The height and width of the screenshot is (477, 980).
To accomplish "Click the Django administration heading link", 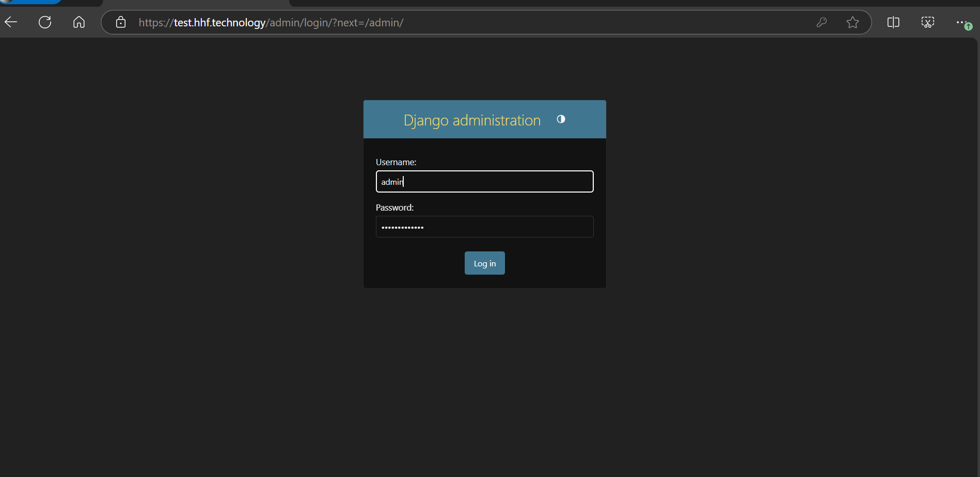I will 472,120.
